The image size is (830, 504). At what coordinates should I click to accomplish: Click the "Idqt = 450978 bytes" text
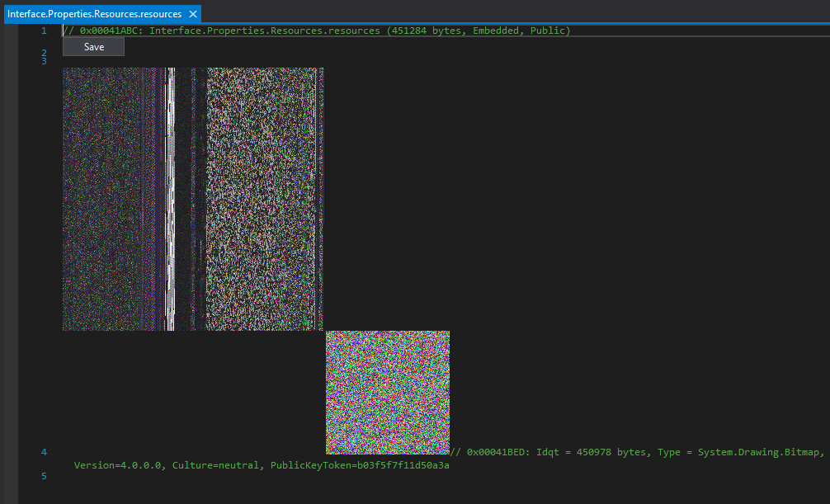pos(592,452)
